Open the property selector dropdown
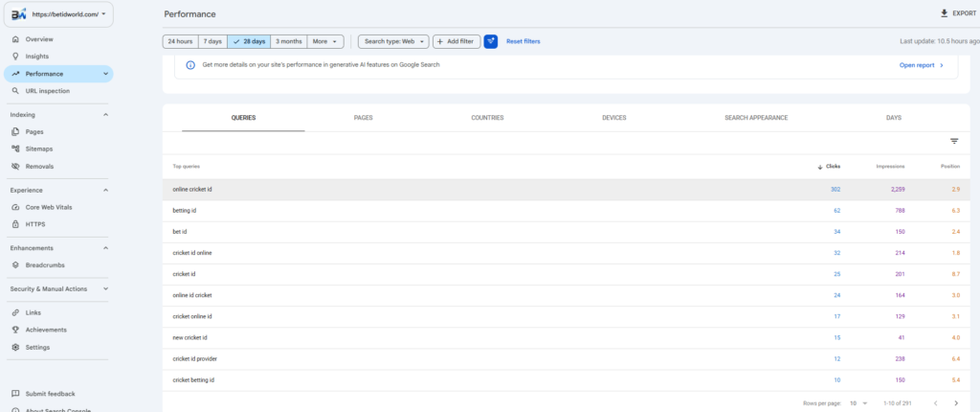Viewport: 980px width, 412px height. (58, 14)
